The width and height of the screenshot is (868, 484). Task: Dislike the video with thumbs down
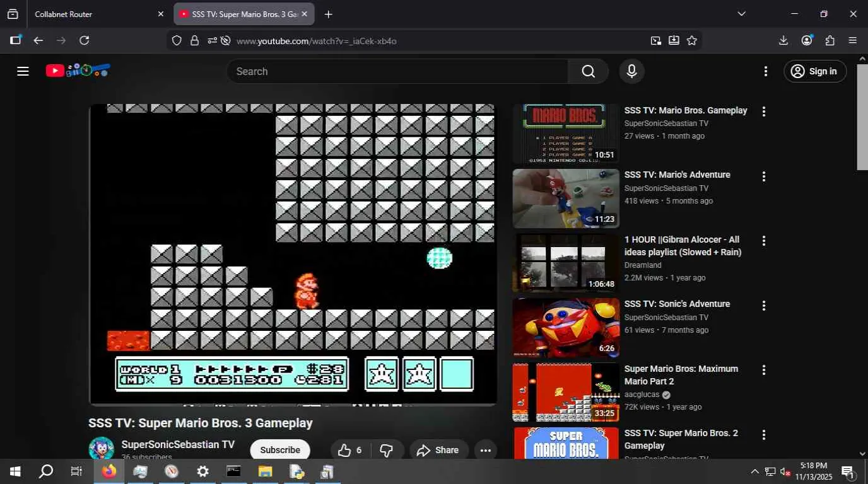pos(387,450)
